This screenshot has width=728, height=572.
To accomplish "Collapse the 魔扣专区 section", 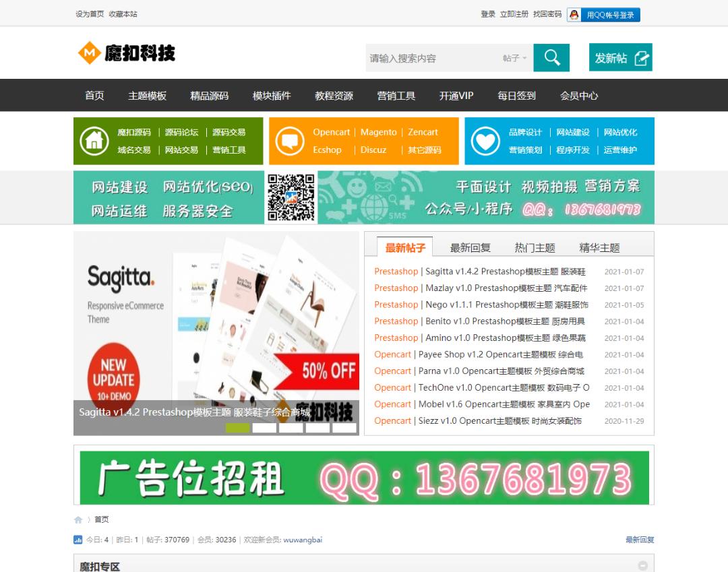I will (x=642, y=565).
